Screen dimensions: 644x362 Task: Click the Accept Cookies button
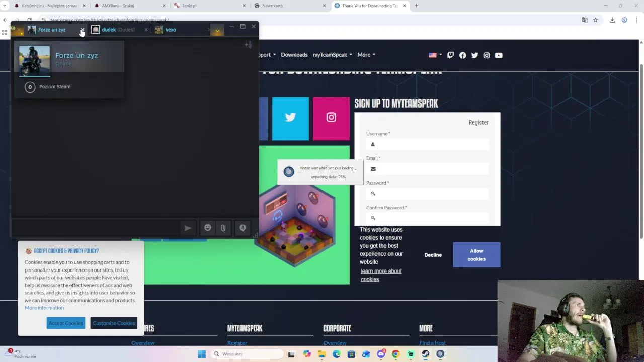(66, 323)
